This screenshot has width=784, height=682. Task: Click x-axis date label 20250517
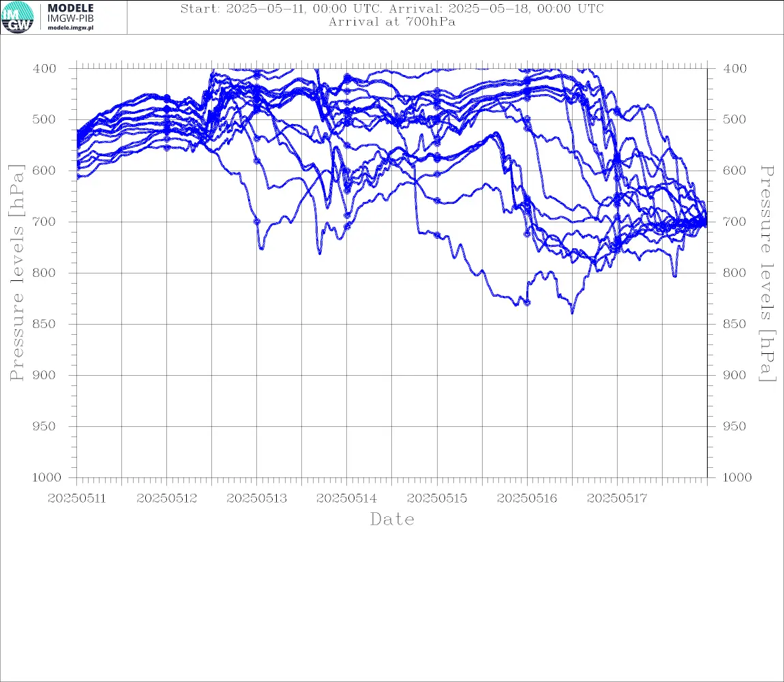(617, 499)
